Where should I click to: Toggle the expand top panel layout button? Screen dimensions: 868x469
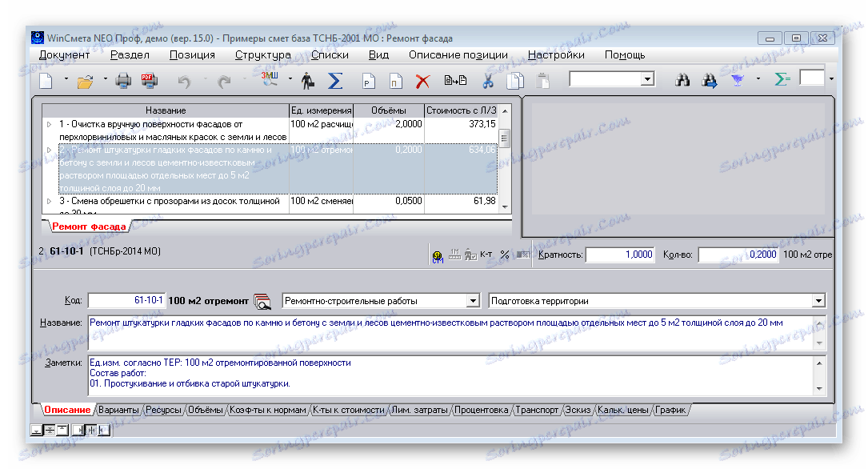(62, 430)
